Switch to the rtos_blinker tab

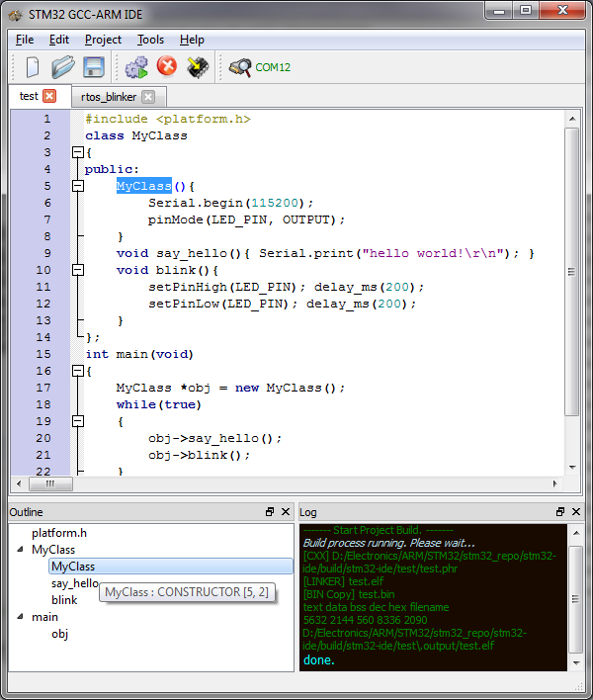tap(109, 97)
